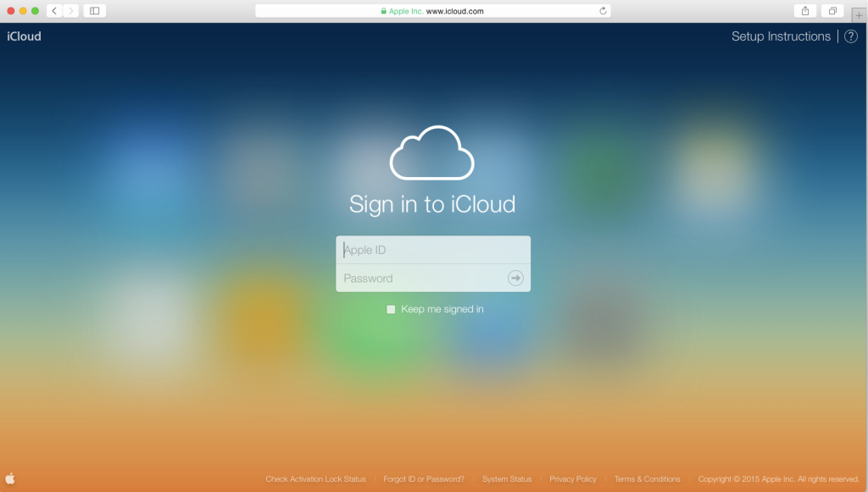
Task: Click the Sign in to iCloud heading
Action: click(432, 205)
